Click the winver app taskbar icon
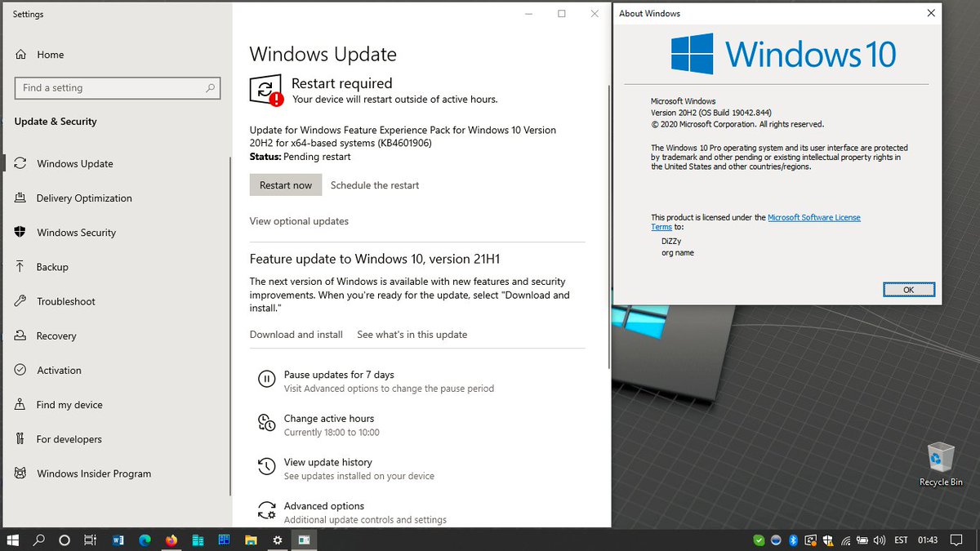Image resolution: width=980 pixels, height=551 pixels. pos(304,540)
